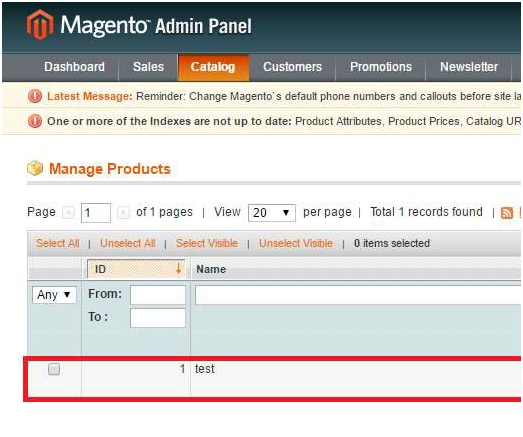Viewport: 523px width, 437px height.
Task: Click product name test in grid
Action: (205, 369)
